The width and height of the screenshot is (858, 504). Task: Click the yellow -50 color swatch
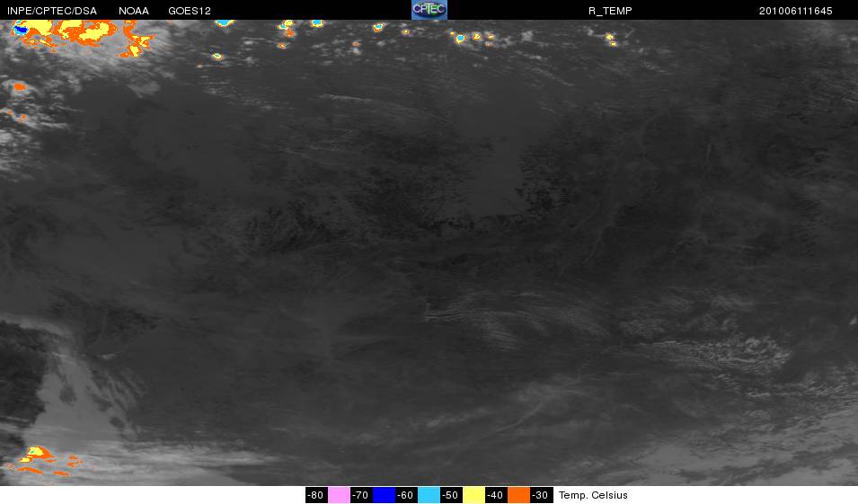point(473,495)
